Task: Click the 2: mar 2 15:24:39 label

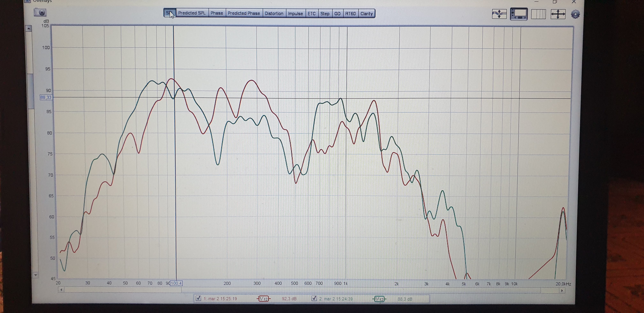Action: pyautogui.click(x=336, y=299)
